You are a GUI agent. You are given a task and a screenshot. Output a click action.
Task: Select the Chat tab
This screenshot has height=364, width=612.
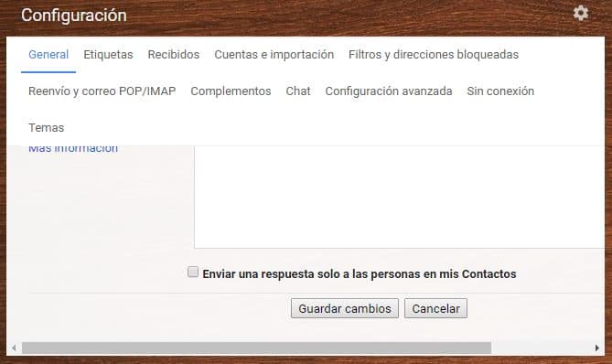coord(298,91)
